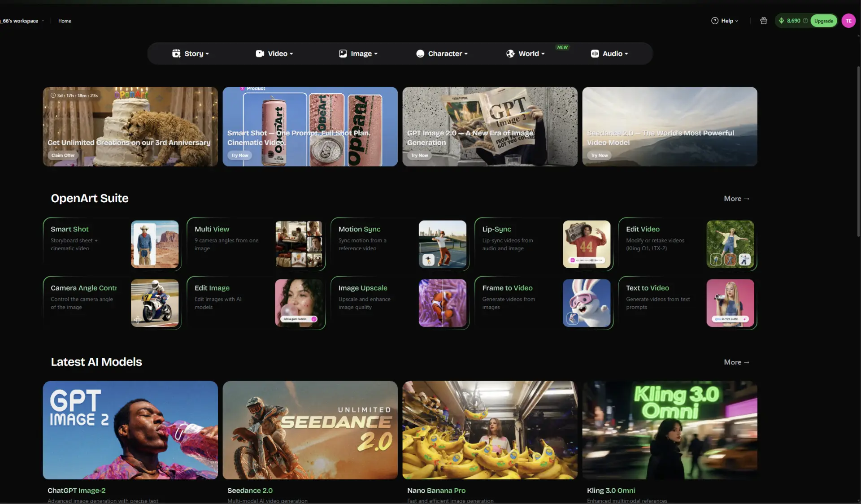Click the Upgrade button
This screenshot has height=504, width=861.
click(823, 21)
